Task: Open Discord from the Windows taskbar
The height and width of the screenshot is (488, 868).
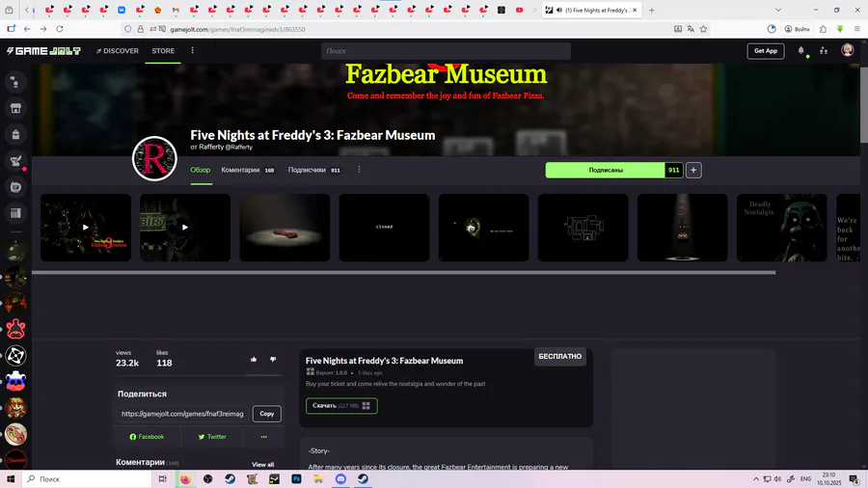Action: (341, 479)
